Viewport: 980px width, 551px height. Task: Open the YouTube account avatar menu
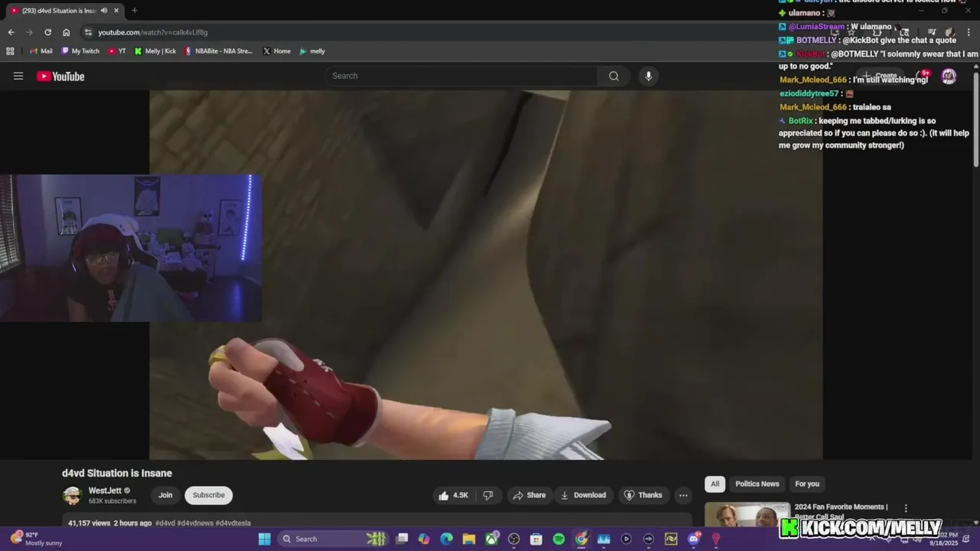tap(949, 76)
